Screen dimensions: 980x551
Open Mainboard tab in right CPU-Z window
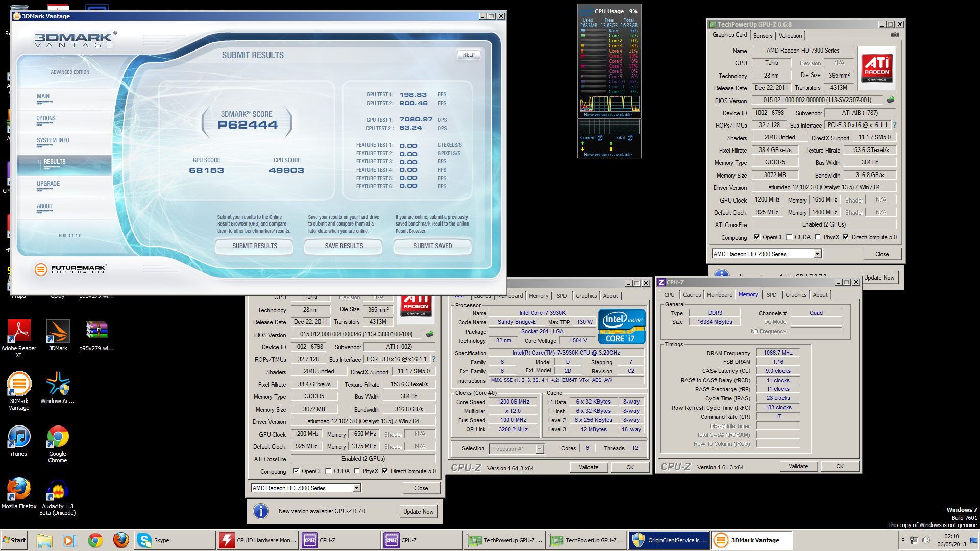719,295
